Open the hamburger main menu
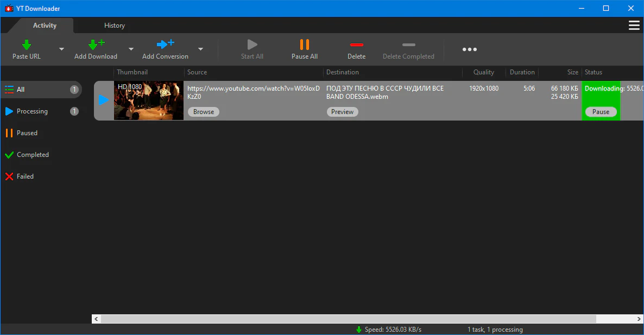This screenshot has width=644, height=335. 634,26
